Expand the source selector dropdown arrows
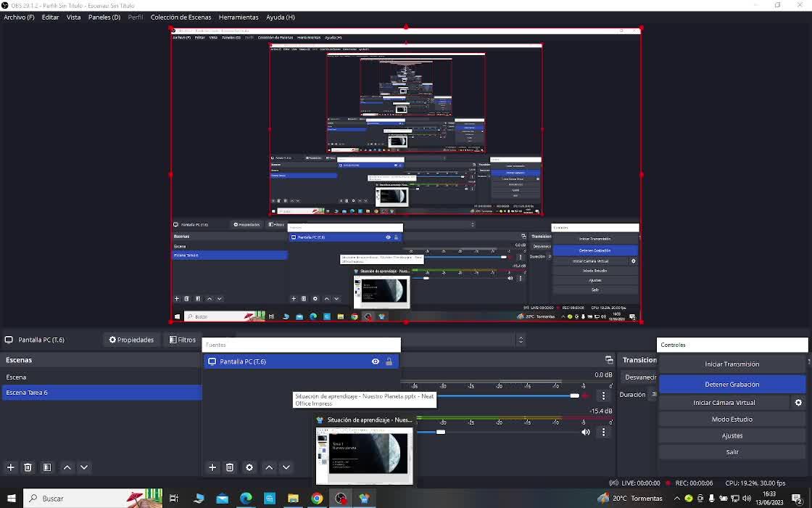Image resolution: width=812 pixels, height=508 pixels. pyautogui.click(x=521, y=340)
